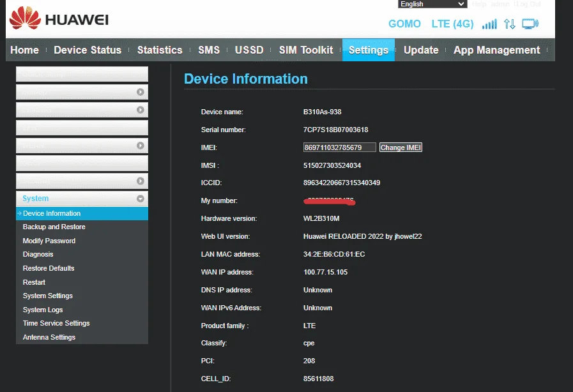The image size is (573, 392).
Task: Click IMSI value 515027303524034
Action: click(x=332, y=165)
